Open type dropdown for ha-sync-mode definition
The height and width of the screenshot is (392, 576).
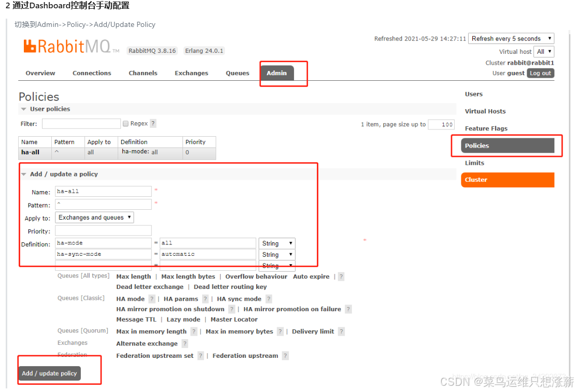pyautogui.click(x=277, y=255)
